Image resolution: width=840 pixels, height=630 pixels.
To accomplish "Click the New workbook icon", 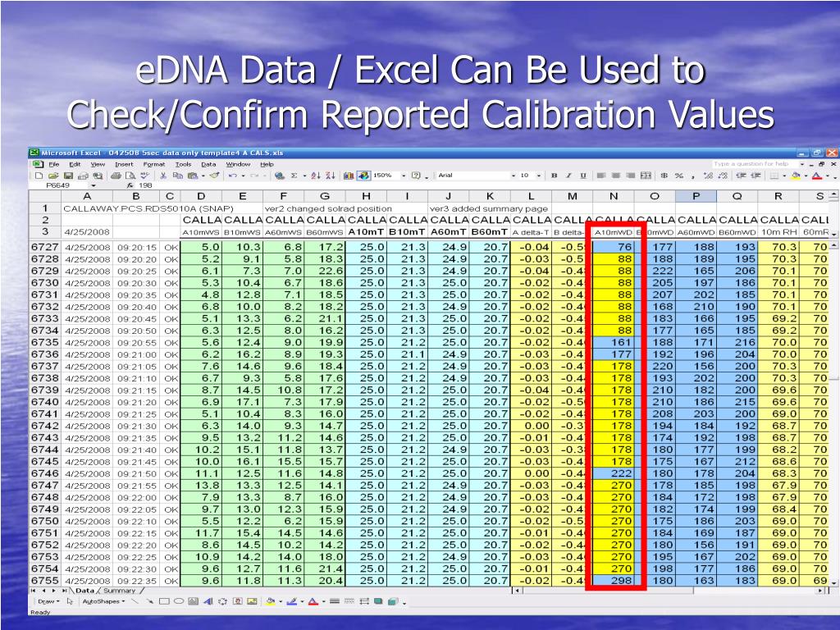I will click(39, 176).
